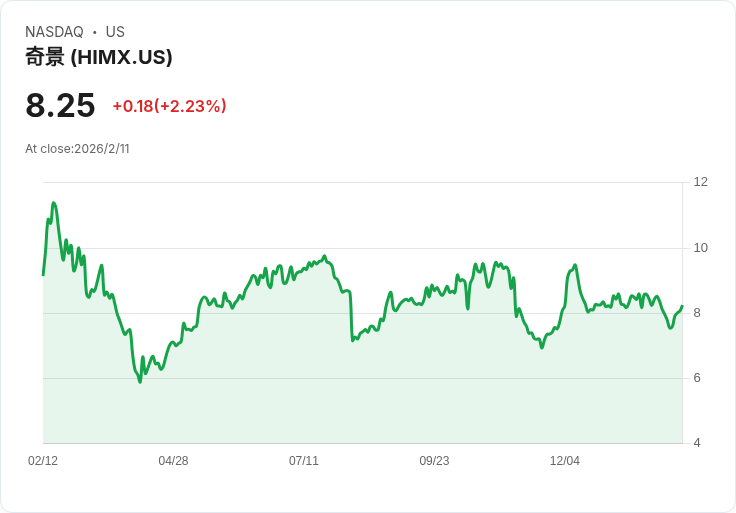This screenshot has height=513, width=736.
Task: Select the 04/28 date on the time axis
Action: pos(173,461)
